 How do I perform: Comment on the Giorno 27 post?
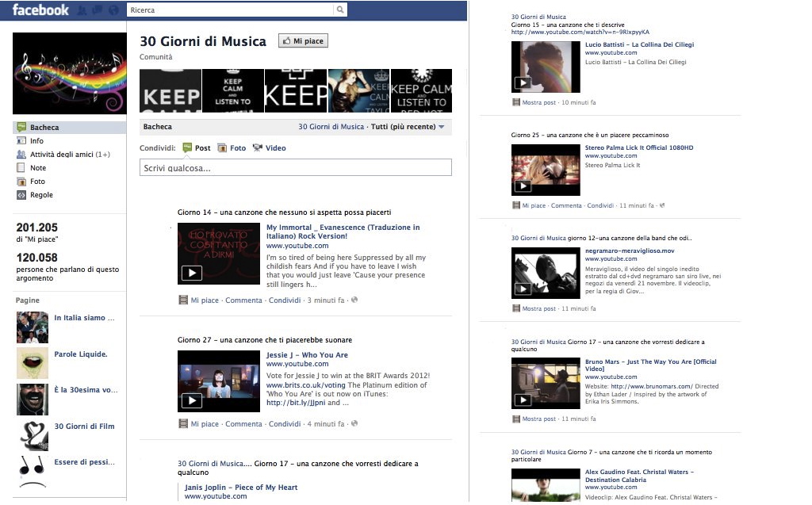[243, 424]
